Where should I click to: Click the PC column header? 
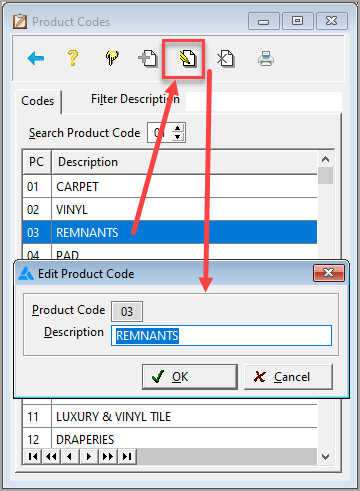37,162
